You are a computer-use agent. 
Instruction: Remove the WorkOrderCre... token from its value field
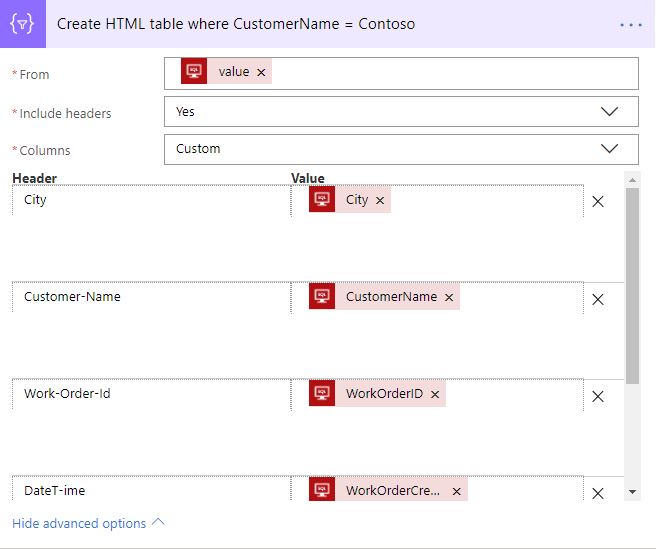pyautogui.click(x=456, y=491)
